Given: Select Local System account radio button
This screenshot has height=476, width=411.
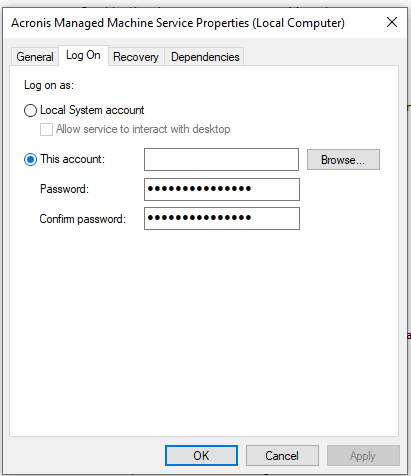Looking at the screenshot, I should 30,110.
